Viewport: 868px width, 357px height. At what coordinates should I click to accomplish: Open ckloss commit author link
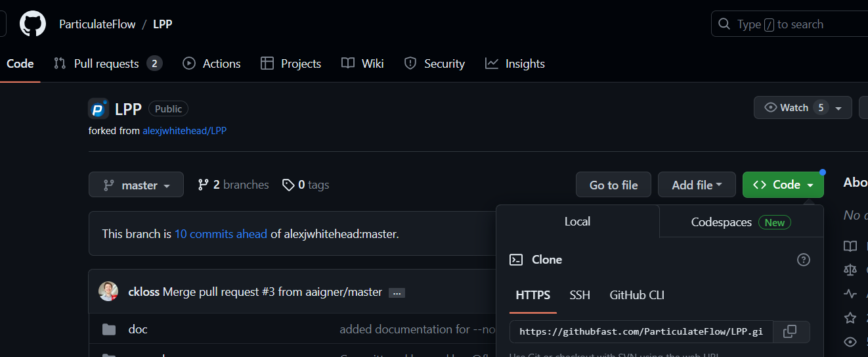pyautogui.click(x=144, y=292)
